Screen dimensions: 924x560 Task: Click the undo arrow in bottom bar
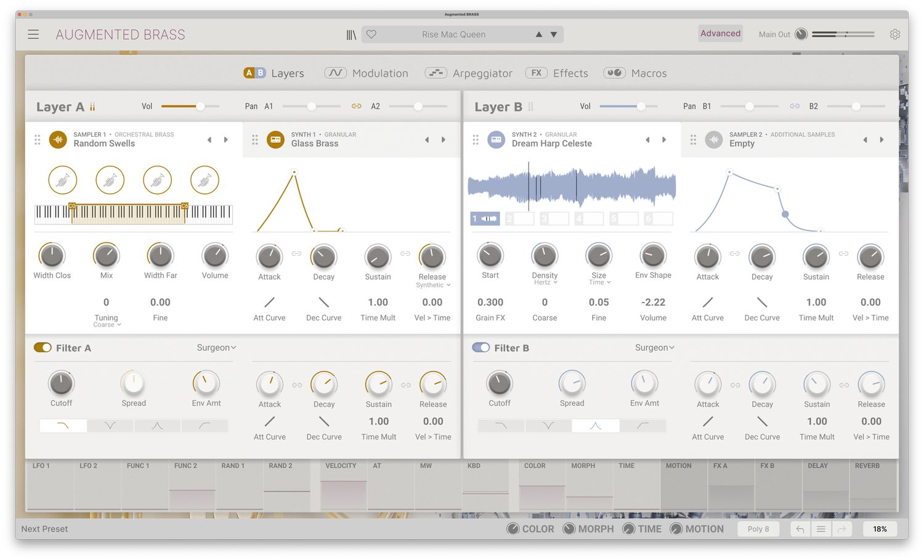coord(800,529)
